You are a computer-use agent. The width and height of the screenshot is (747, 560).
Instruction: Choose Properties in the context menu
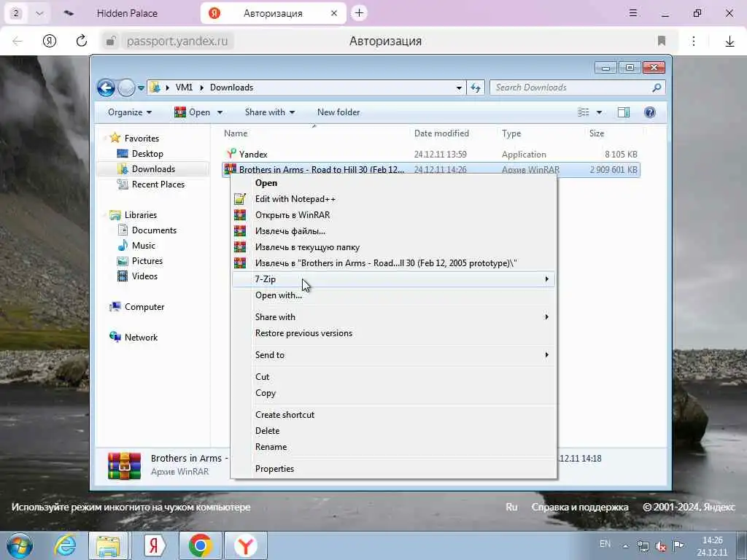[393, 469]
